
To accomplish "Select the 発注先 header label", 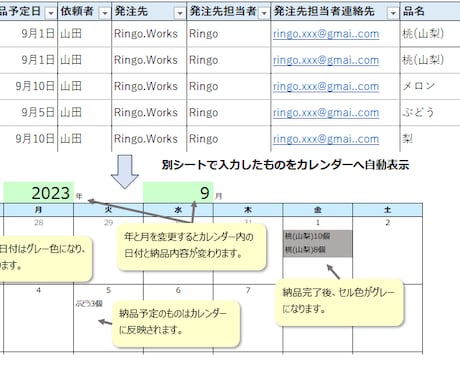I will 131,11.
